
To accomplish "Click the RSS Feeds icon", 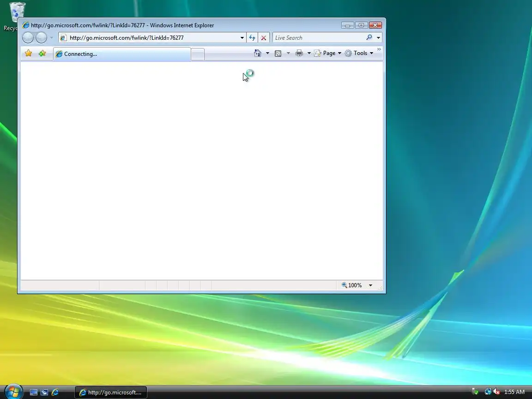I will (278, 53).
